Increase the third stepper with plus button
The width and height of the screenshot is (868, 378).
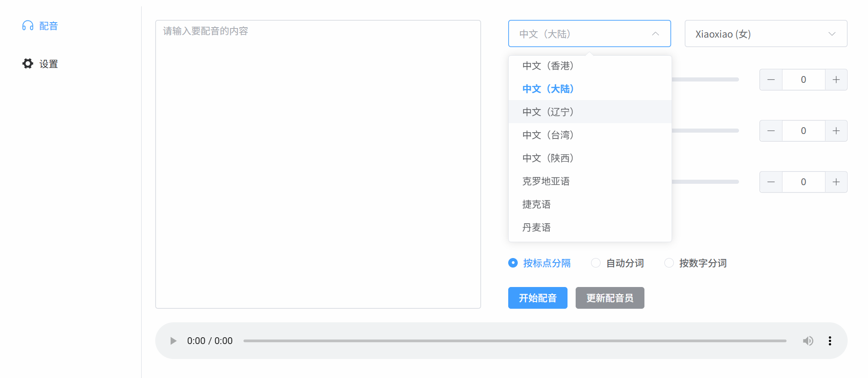(x=836, y=182)
